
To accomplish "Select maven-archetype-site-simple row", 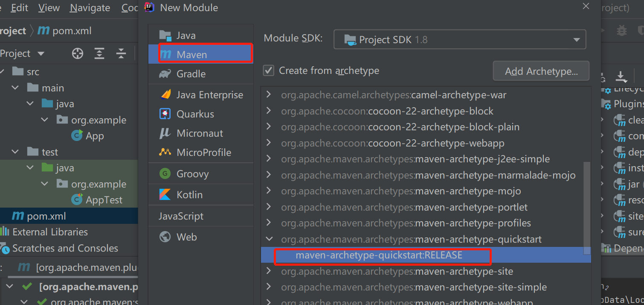I will 426,287.
